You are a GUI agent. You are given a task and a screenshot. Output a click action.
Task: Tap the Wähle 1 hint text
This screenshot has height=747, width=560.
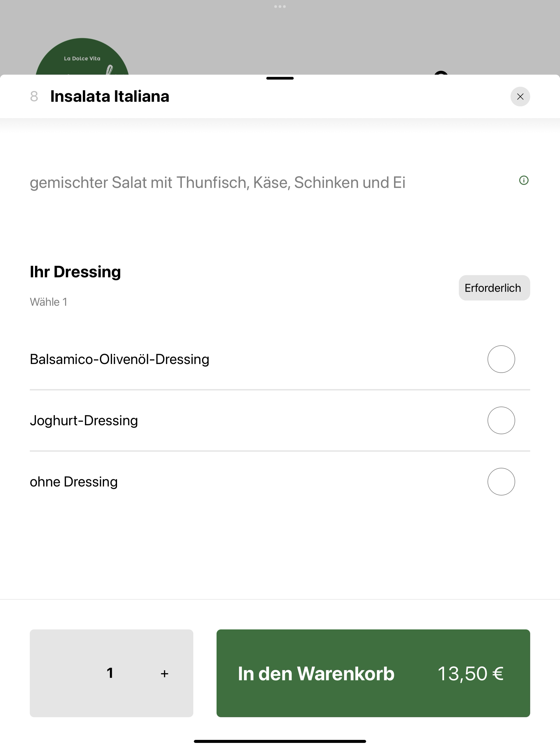(49, 302)
